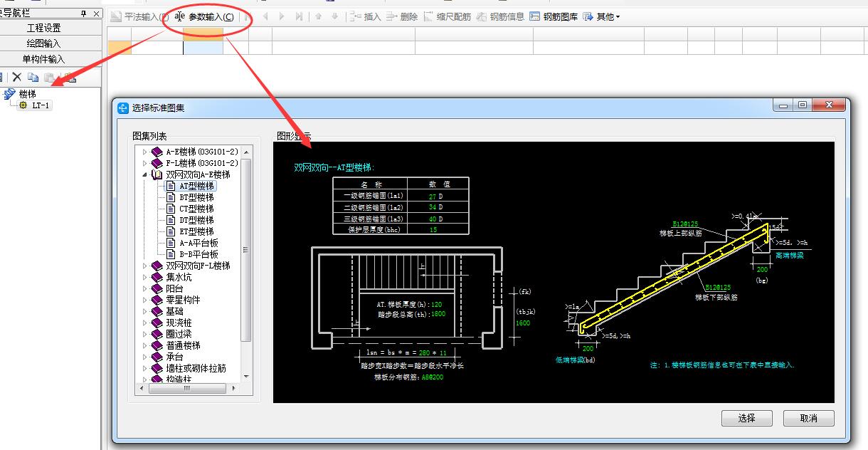This screenshot has width=868, height=450.
Task: Click the vertical scrollbar of atlas list
Action: (246, 249)
